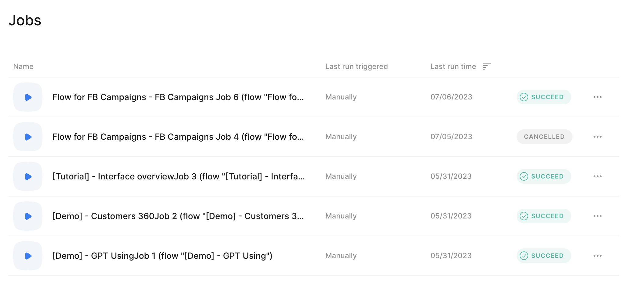Run the FB Campaigns Job 6

point(28,97)
